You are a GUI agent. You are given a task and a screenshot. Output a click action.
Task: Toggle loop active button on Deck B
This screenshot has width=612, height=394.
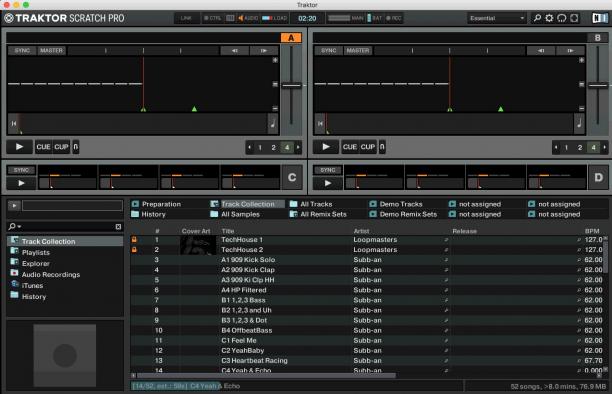click(x=382, y=147)
